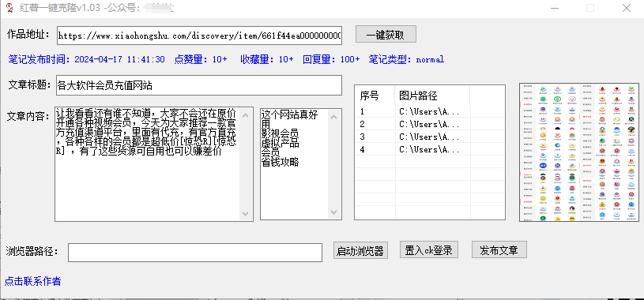Close the 红薯一键克隆 window
The width and height of the screenshot is (644, 300).
point(627,8)
